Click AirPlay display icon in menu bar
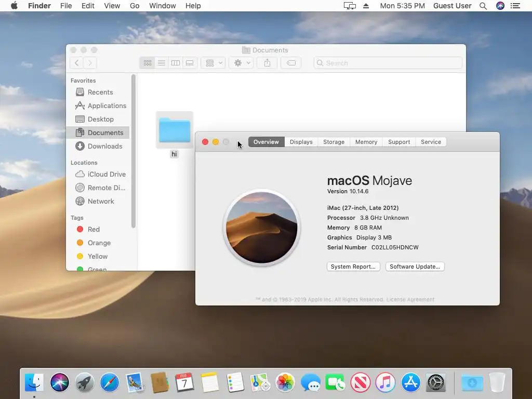The width and height of the screenshot is (532, 399). pyautogui.click(x=350, y=6)
